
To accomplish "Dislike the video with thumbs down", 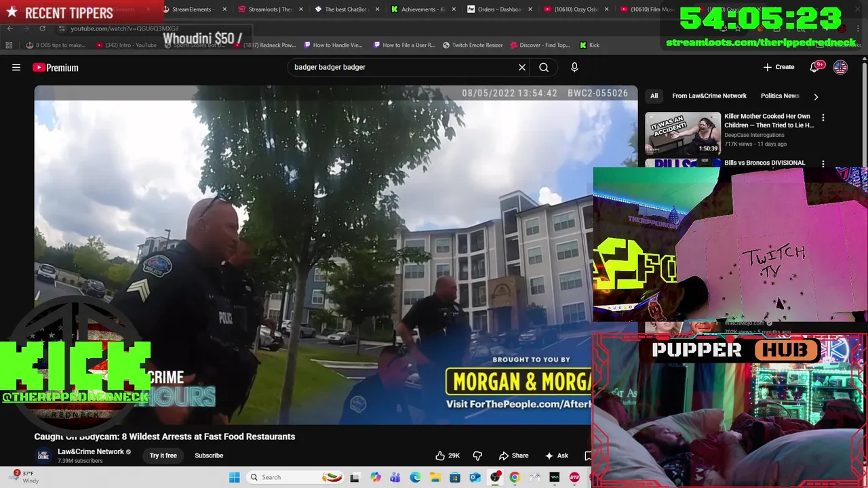I will [x=477, y=455].
